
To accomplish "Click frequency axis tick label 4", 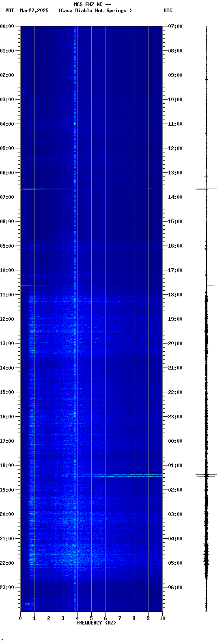I will coord(77,618).
